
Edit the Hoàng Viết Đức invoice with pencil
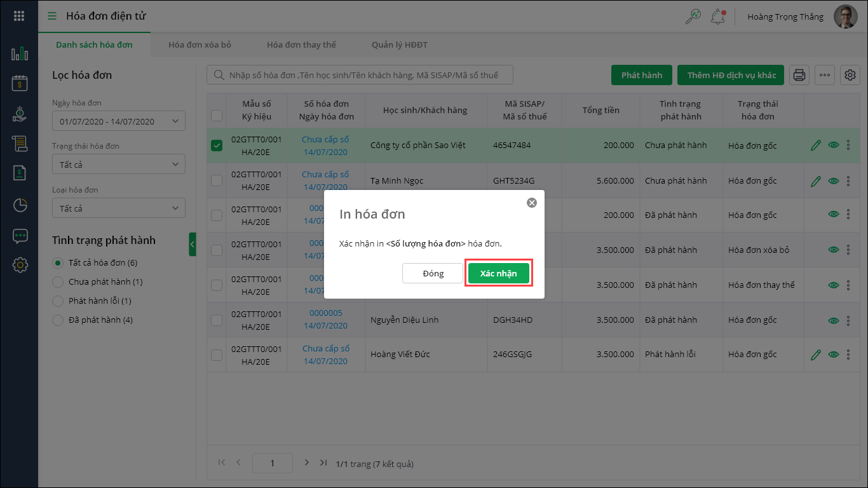[x=817, y=355]
